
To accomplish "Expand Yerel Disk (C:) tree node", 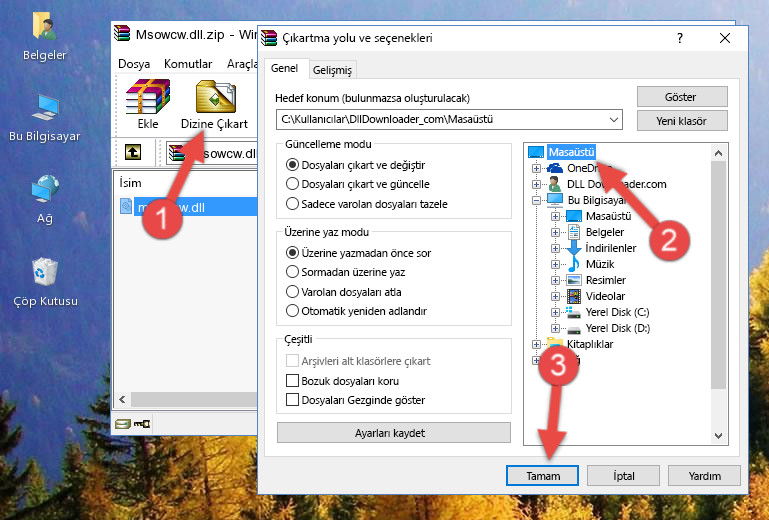I will [555, 312].
